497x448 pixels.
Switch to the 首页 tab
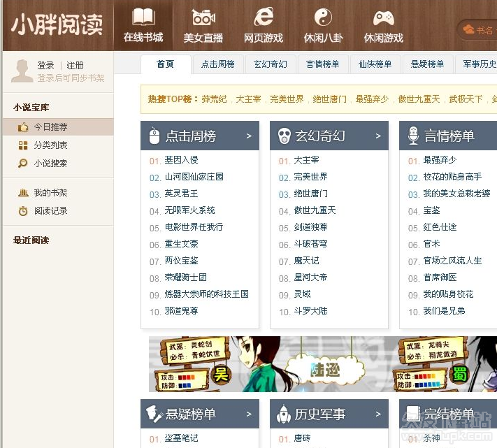(166, 64)
